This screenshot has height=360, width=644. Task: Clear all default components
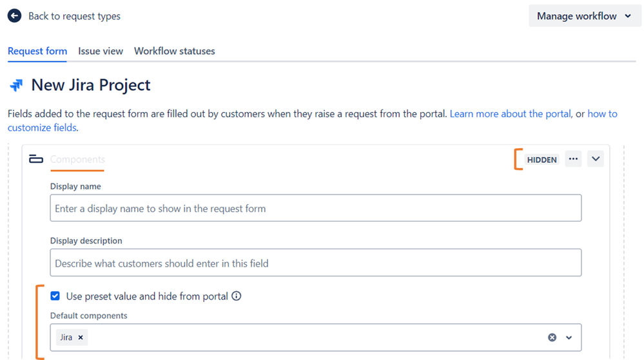click(552, 337)
